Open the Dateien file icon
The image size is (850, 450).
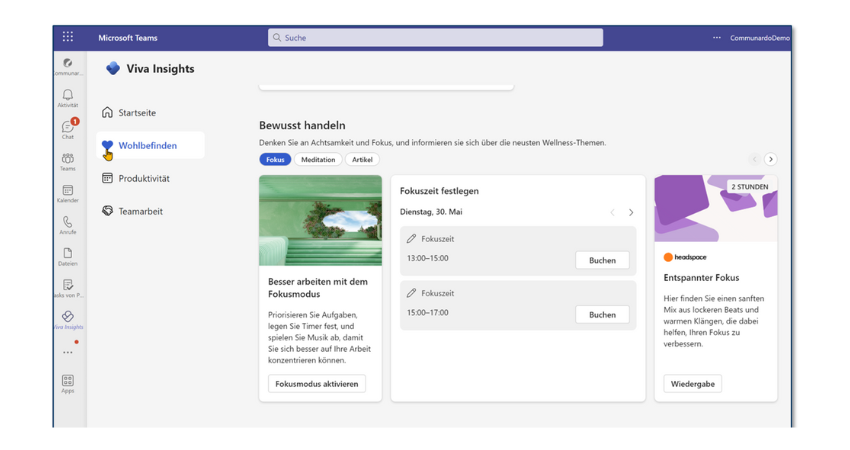68,253
